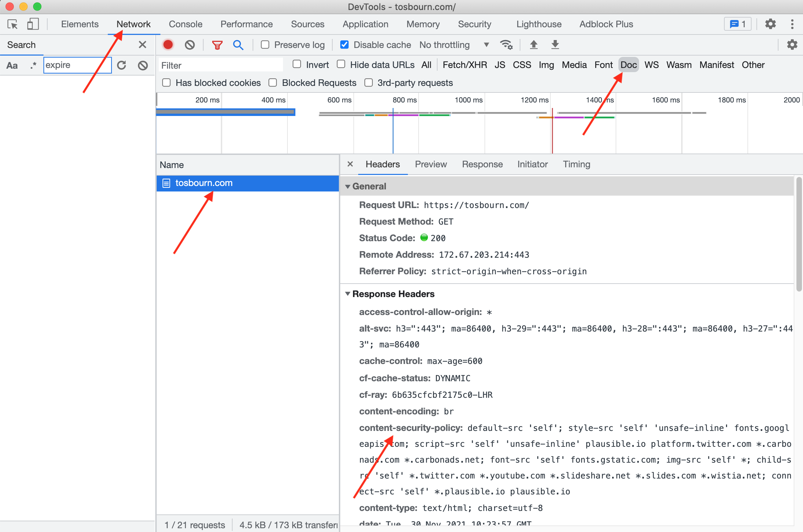
Task: Click the Console tab in DevTools
Action: (x=184, y=24)
